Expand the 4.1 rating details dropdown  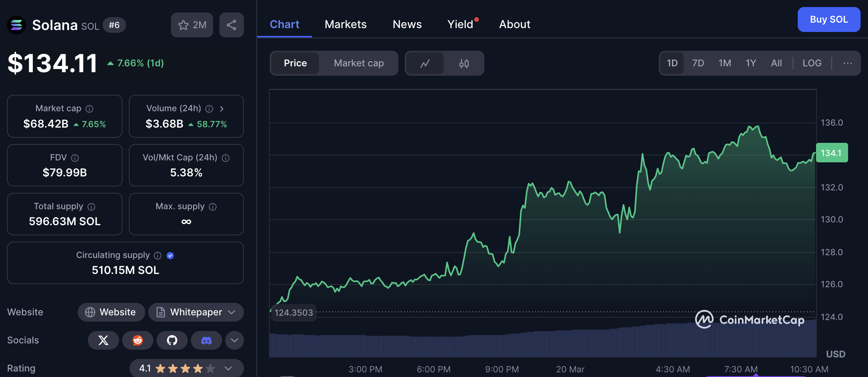pyautogui.click(x=228, y=368)
